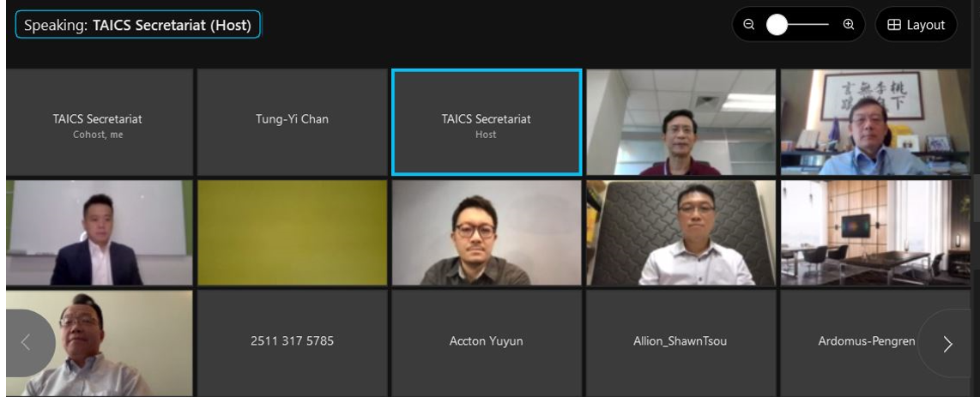
Task: Select the TAICS Secretariat Cohost tile
Action: (x=100, y=123)
